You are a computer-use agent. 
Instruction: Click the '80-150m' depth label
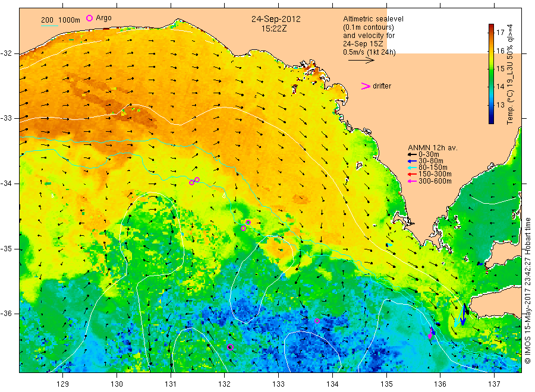pos(433,167)
